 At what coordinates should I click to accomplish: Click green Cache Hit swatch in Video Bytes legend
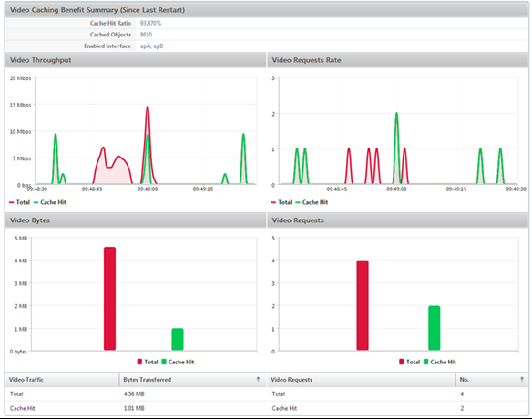[x=164, y=362]
